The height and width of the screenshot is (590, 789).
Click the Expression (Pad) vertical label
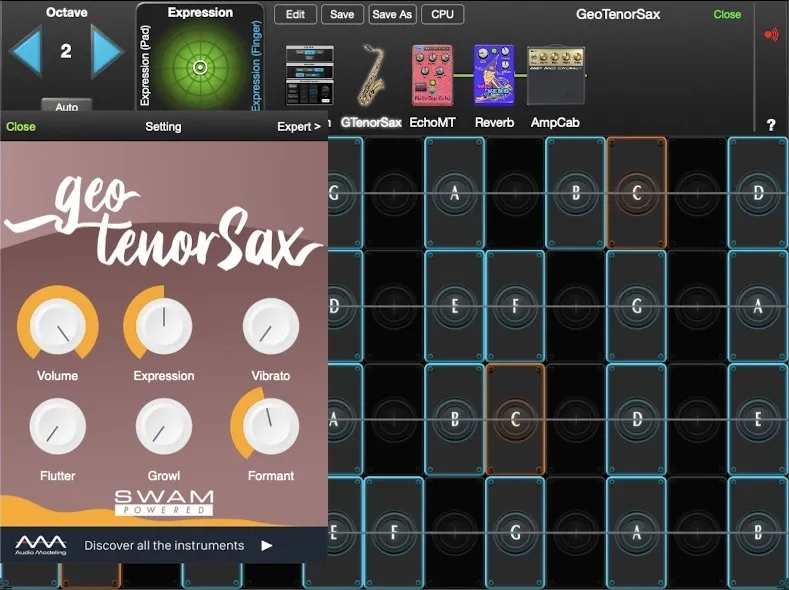(145, 65)
